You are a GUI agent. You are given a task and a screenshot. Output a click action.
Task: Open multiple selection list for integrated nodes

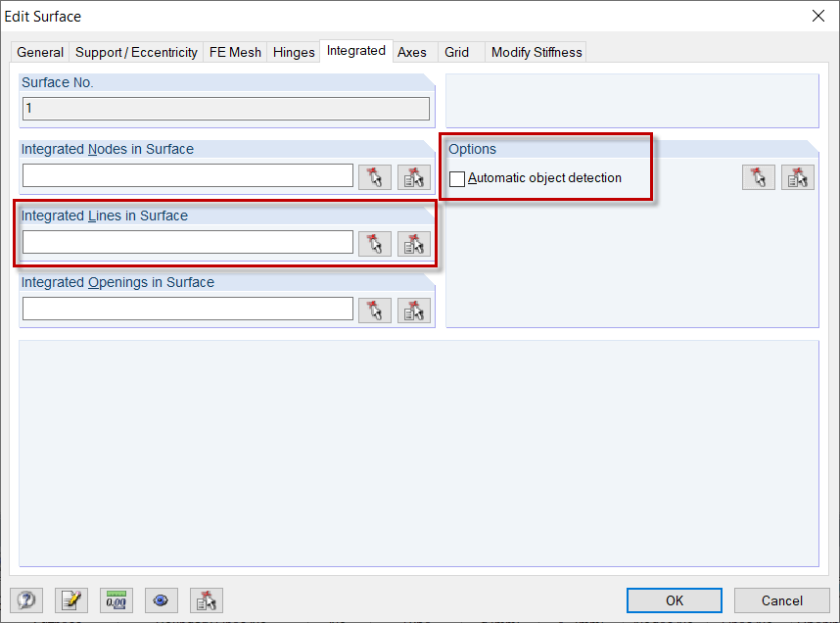click(413, 175)
